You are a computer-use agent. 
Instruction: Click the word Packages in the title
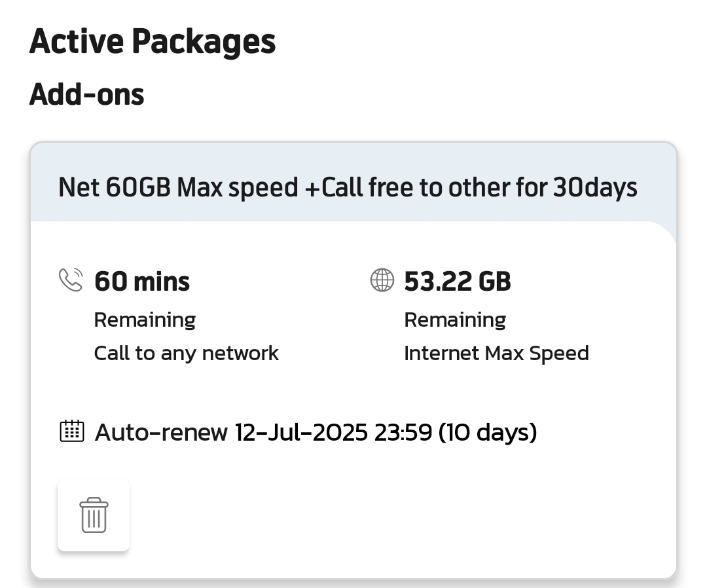pos(204,42)
